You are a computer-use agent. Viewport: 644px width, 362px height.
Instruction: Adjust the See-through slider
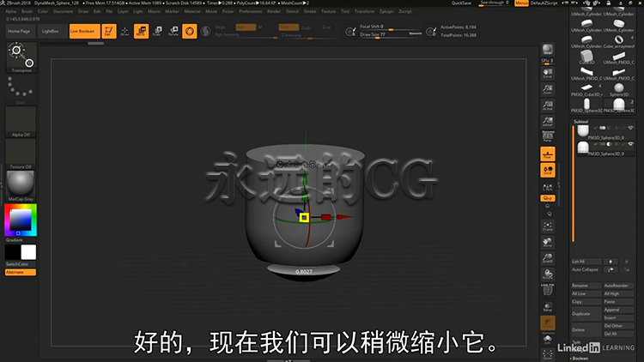(x=495, y=3)
